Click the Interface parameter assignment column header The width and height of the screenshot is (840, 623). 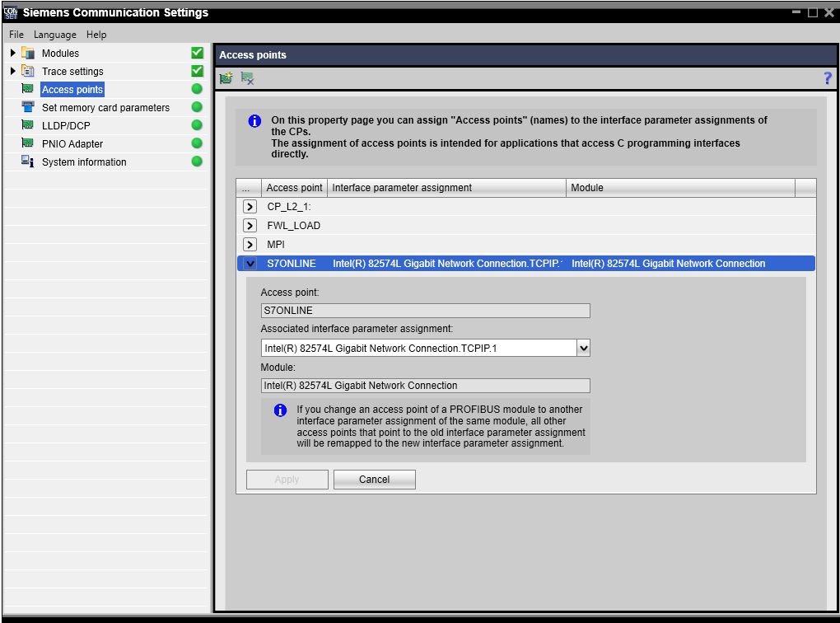point(447,188)
